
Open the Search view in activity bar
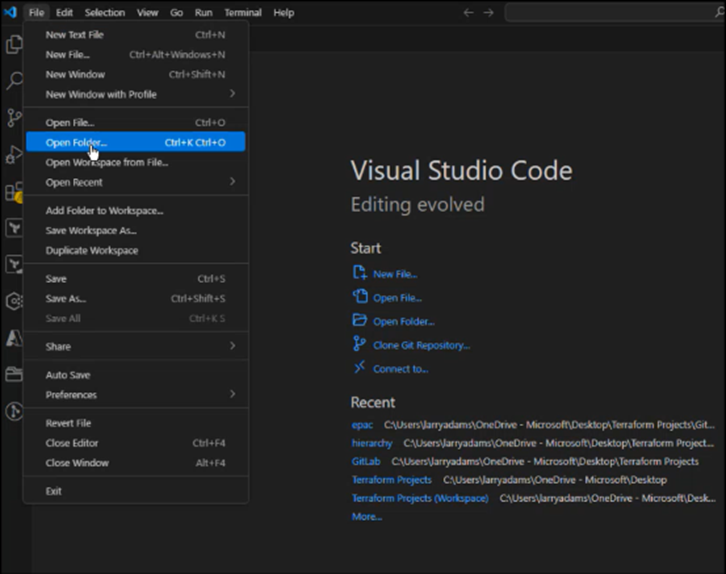[x=14, y=81]
